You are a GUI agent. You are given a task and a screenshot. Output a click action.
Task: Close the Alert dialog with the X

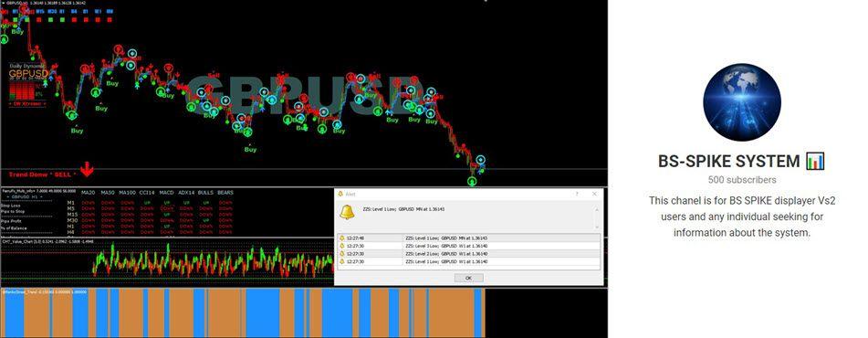click(x=594, y=194)
